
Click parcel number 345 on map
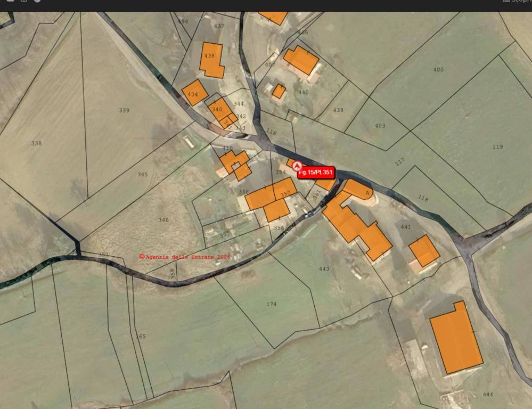[x=143, y=175]
